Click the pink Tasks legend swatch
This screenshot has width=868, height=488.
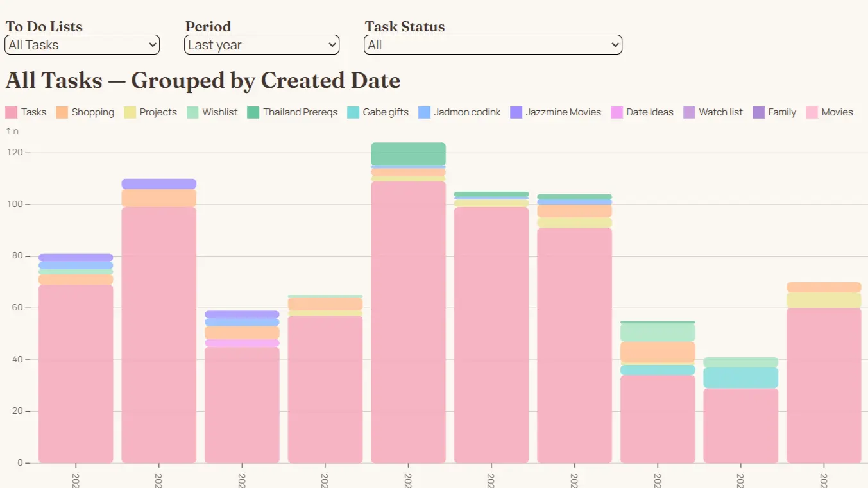coord(12,112)
